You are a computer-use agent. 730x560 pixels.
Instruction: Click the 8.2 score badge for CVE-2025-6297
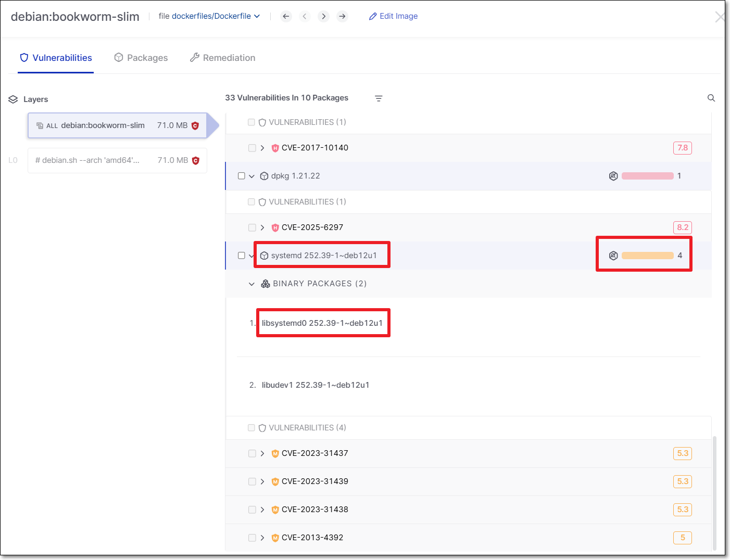(682, 227)
